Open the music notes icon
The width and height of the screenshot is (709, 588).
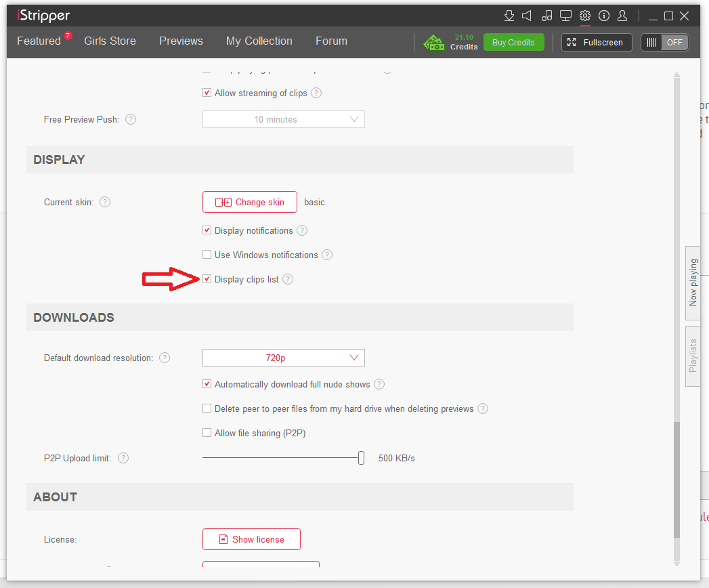point(547,16)
